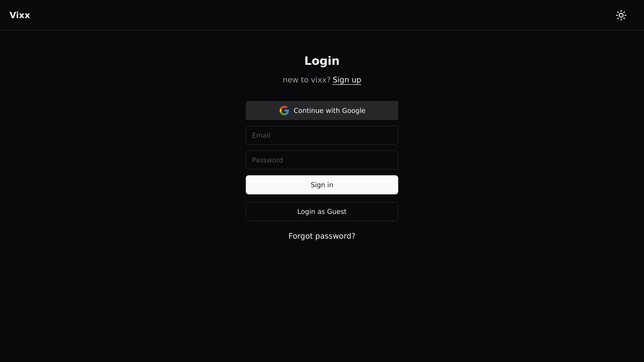The width and height of the screenshot is (644, 362).
Task: Submit the form with Sign in
Action: click(x=322, y=185)
